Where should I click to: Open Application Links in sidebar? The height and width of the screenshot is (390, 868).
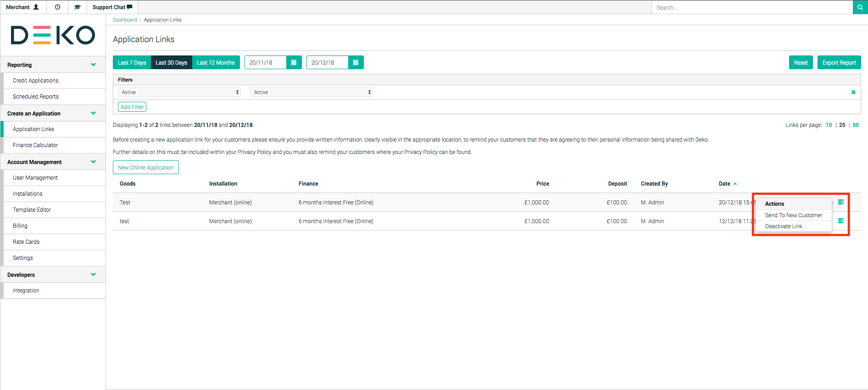pos(55,129)
